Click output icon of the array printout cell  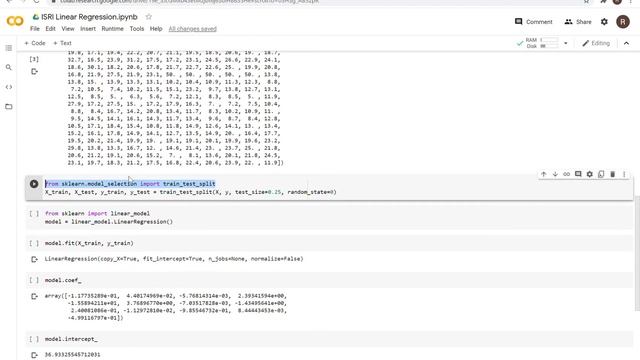[34, 71]
